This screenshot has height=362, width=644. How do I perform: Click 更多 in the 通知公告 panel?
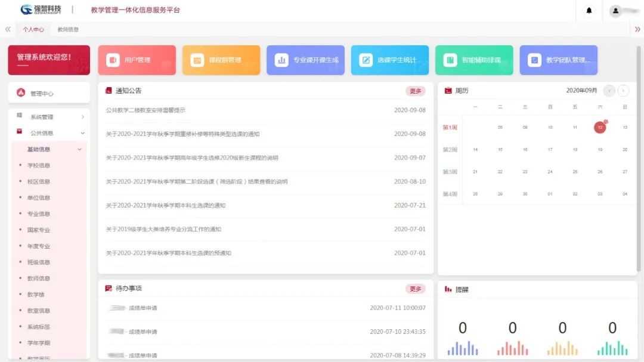pos(416,91)
